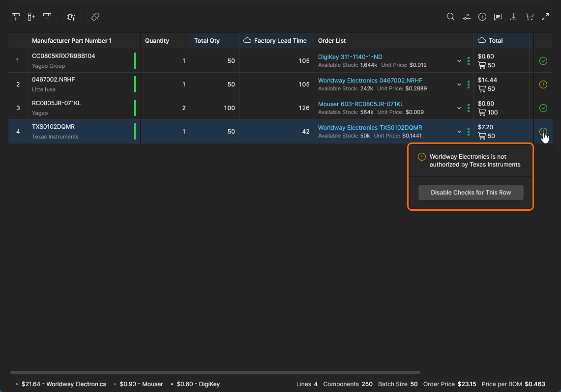Viewport: 561px width, 392px height.
Task: Click the download export icon
Action: (514, 17)
